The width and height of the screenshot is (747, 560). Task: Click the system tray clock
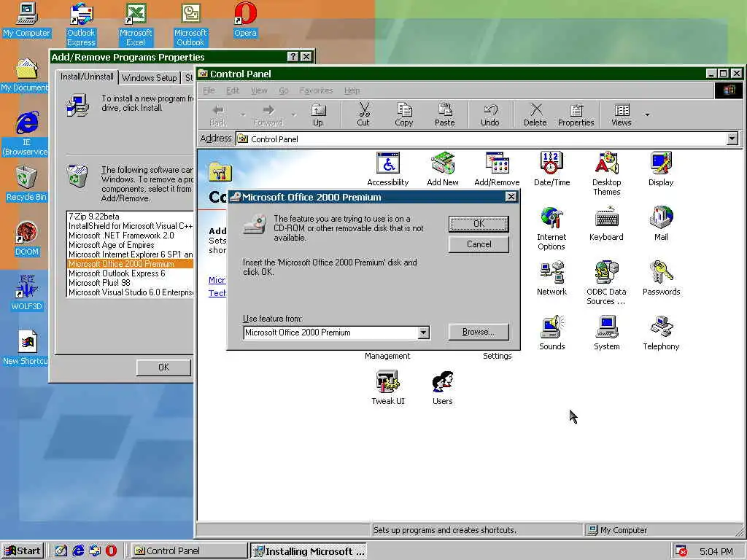716,551
